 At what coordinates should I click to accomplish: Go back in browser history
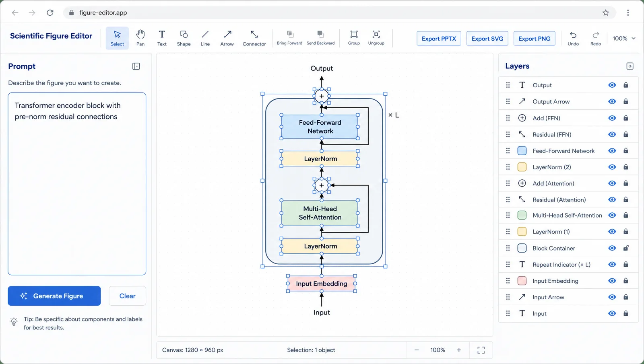tap(15, 12)
